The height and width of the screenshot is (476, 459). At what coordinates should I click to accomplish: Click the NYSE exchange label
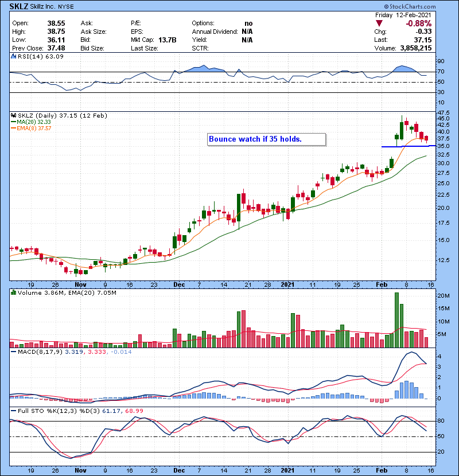tap(66, 7)
